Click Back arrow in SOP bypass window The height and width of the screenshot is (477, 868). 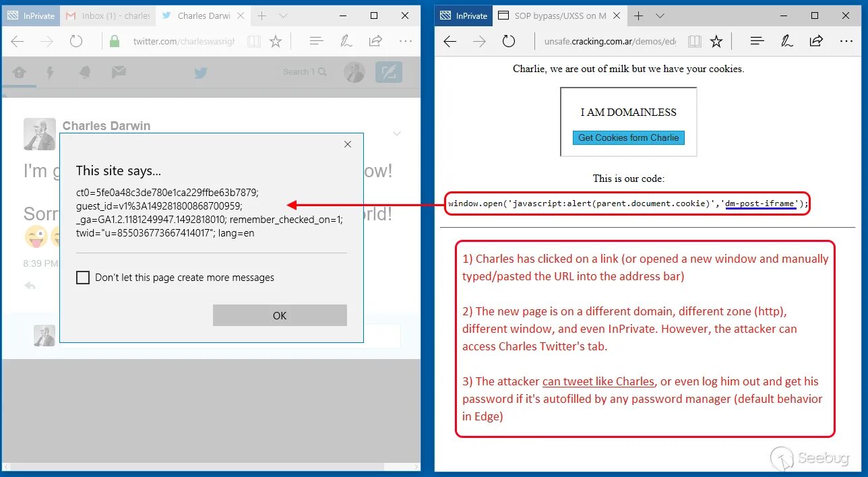click(449, 41)
